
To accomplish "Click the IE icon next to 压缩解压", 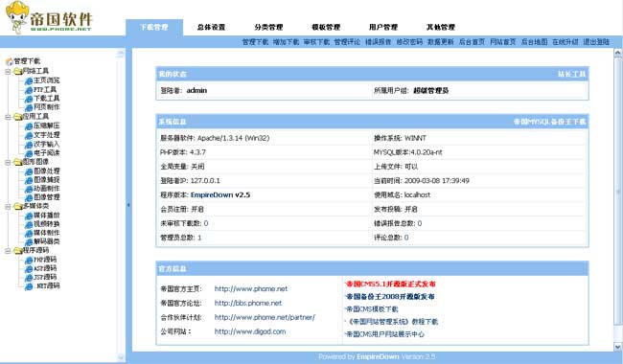I will (29, 126).
